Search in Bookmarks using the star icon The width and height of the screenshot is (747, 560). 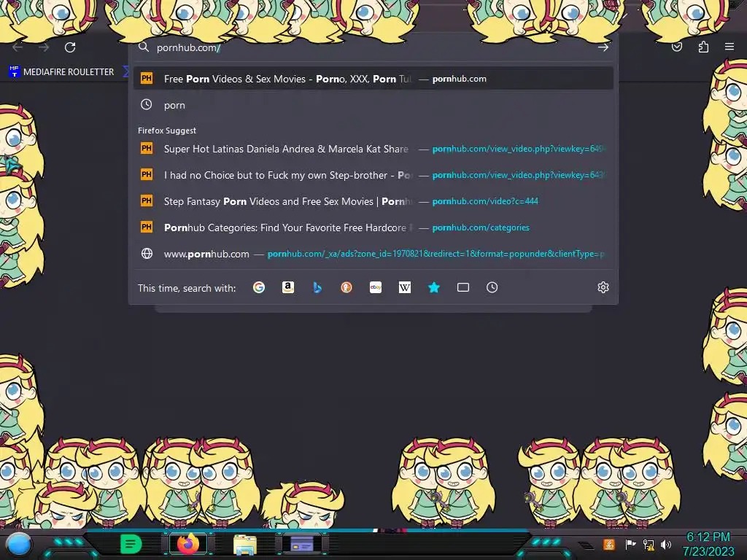434,287
